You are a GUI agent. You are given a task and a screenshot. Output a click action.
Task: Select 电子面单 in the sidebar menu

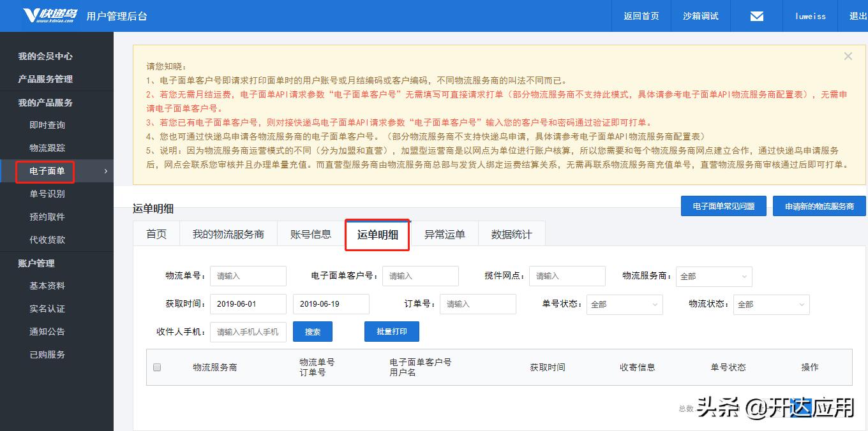click(x=49, y=171)
